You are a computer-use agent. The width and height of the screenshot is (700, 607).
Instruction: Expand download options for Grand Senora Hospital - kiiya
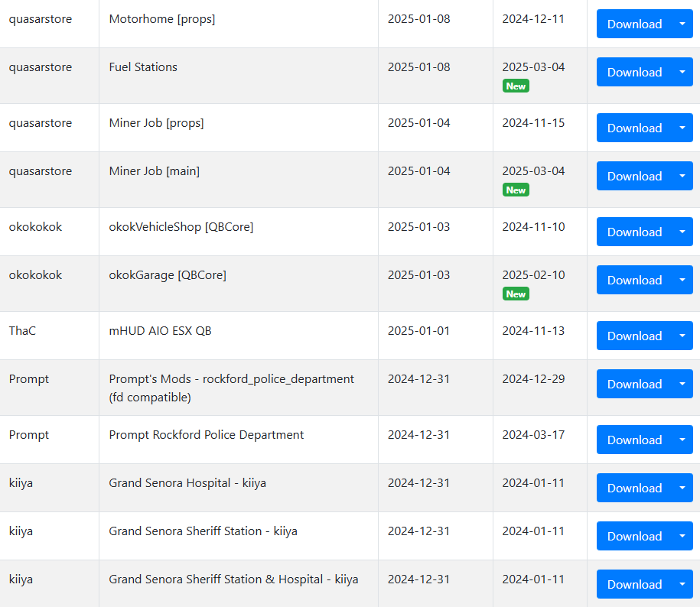(682, 488)
